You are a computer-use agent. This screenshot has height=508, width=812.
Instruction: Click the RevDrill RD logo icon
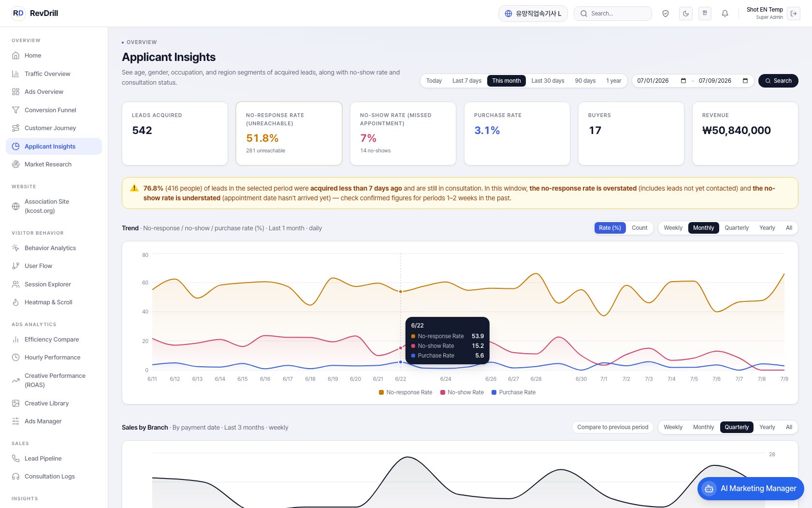tap(18, 13)
